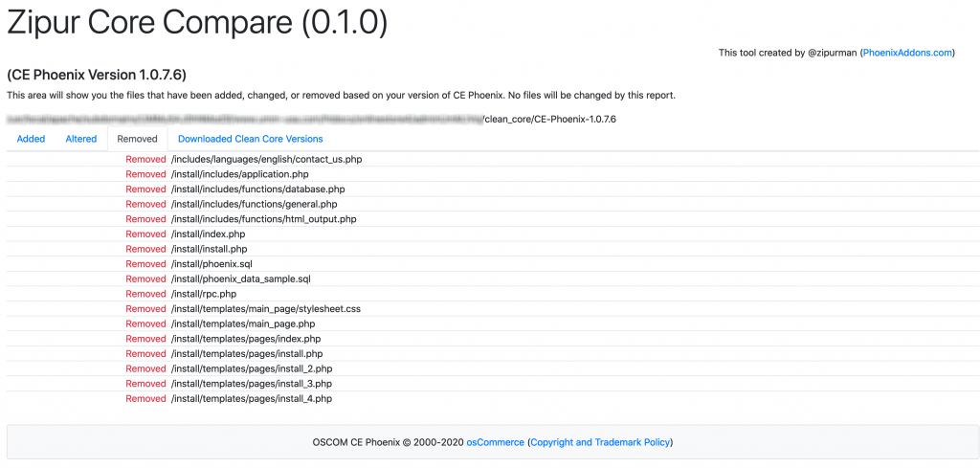Click the functions/database.php file entry
Image resolution: width=980 pixels, height=468 pixels.
click(493, 189)
